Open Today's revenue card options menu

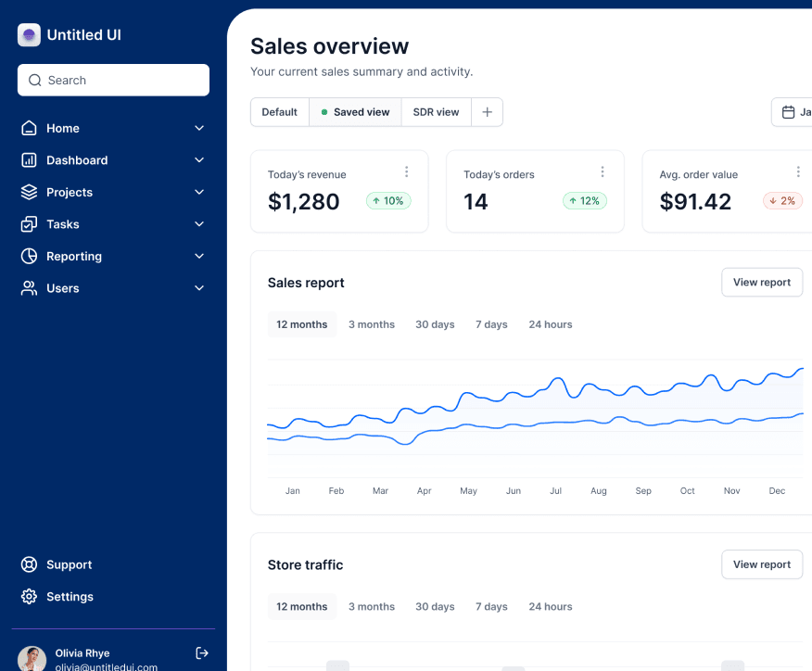(x=407, y=171)
